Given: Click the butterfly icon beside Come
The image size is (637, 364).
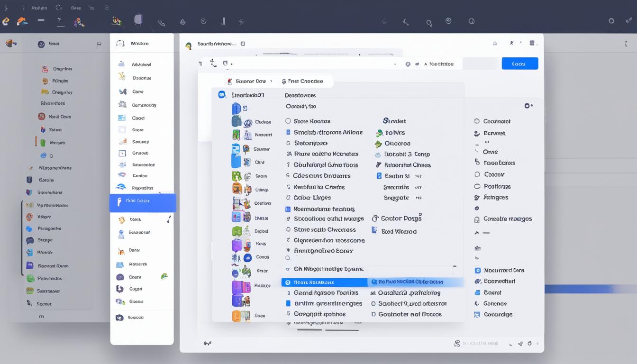Looking at the screenshot, I should point(122,91).
